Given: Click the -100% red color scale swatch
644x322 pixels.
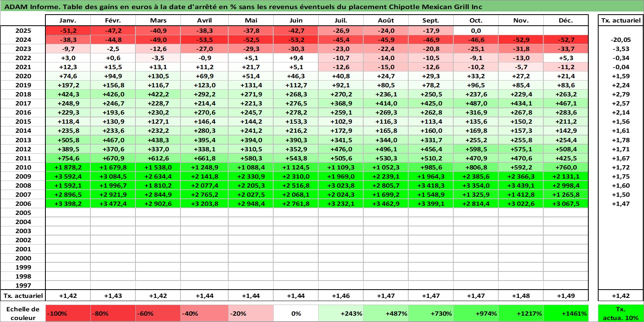Looking at the screenshot, I should click(68, 313).
